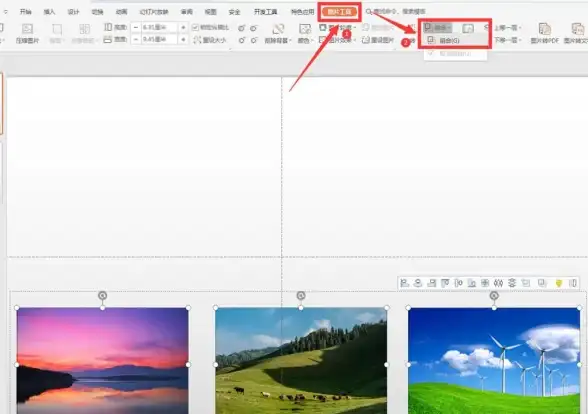Click the distribute vertically icon in floating toolbar
The height and width of the screenshot is (414, 588).
(x=512, y=283)
